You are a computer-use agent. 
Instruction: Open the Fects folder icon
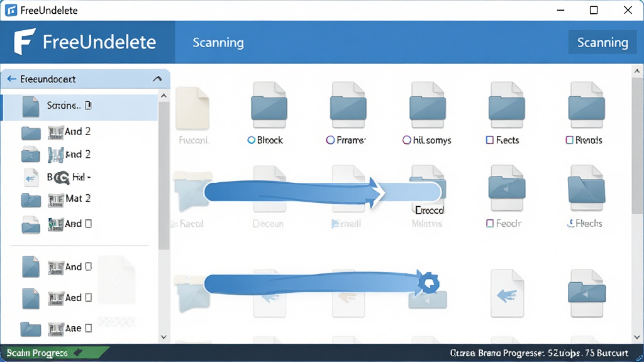point(506,105)
